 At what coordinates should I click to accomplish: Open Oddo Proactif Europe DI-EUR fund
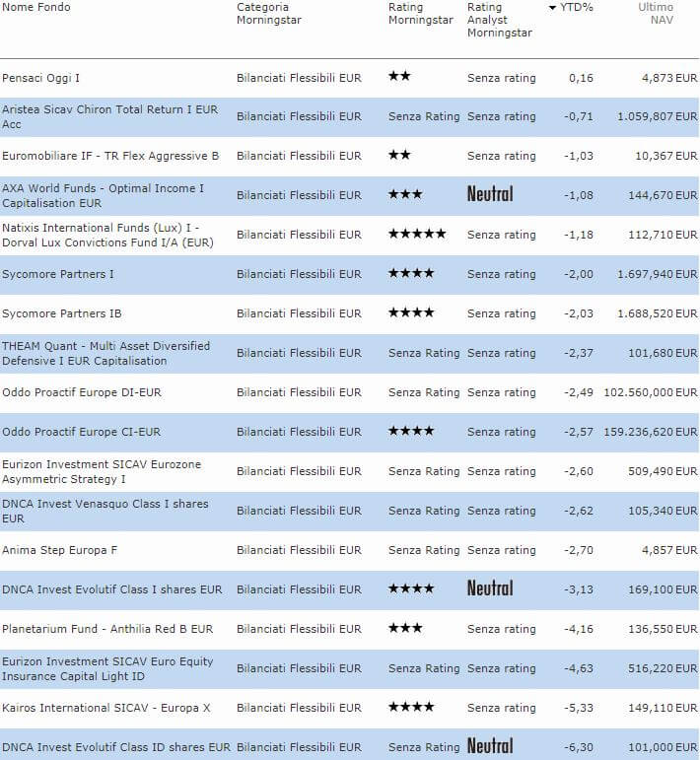(82, 392)
